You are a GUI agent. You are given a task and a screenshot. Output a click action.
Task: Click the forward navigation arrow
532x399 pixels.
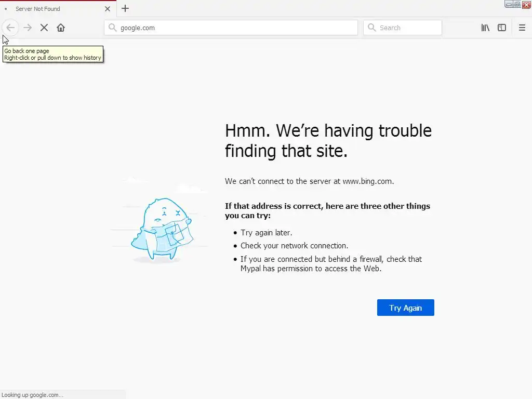[x=28, y=28]
